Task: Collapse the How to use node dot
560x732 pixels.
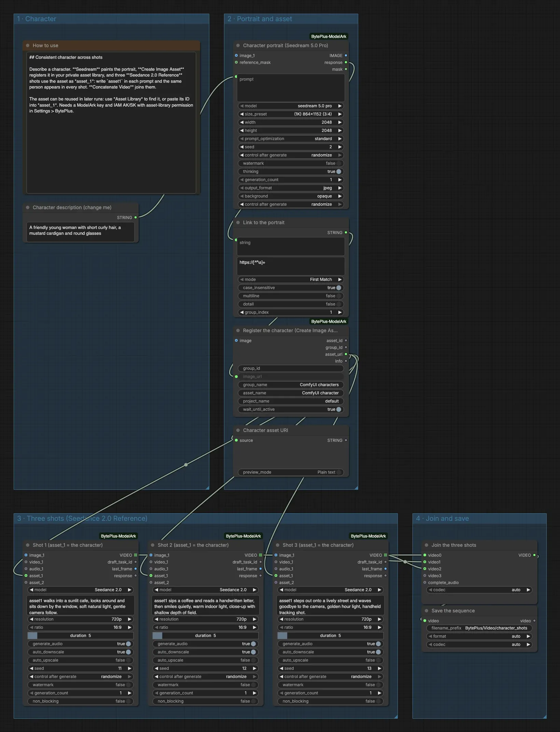Action: pyautogui.click(x=28, y=45)
